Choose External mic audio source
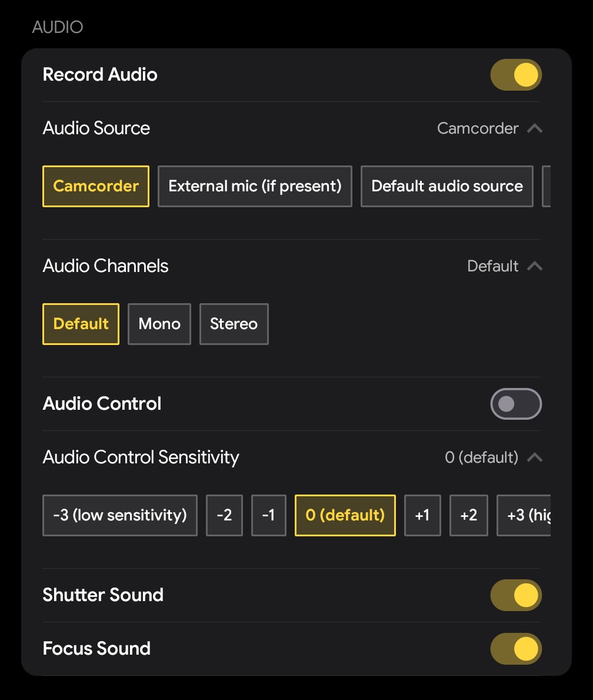The image size is (593, 700). click(255, 186)
